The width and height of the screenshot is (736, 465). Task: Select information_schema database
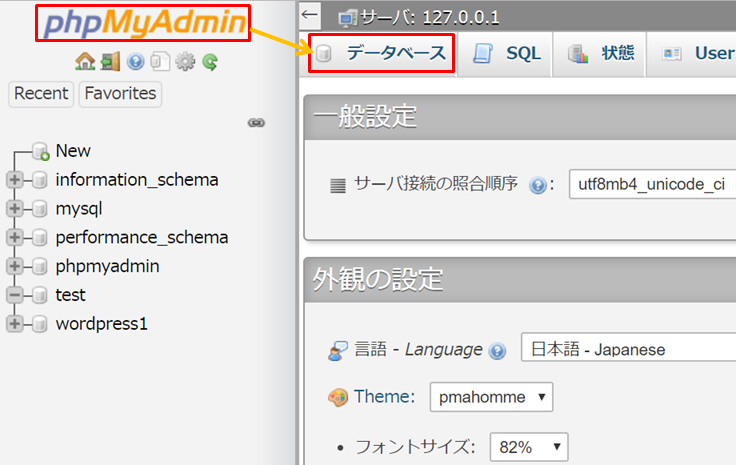coord(137,180)
